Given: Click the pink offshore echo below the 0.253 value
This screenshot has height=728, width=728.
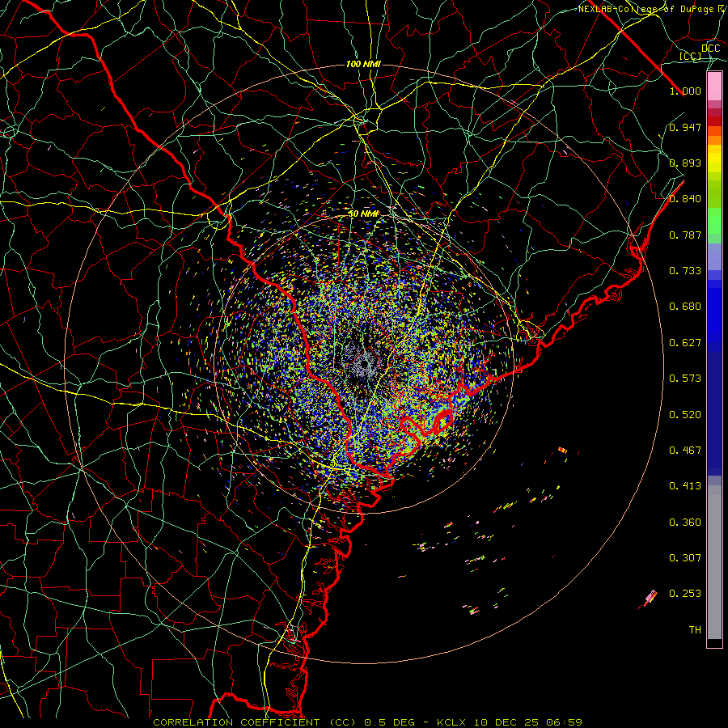Looking at the screenshot, I should [650, 598].
